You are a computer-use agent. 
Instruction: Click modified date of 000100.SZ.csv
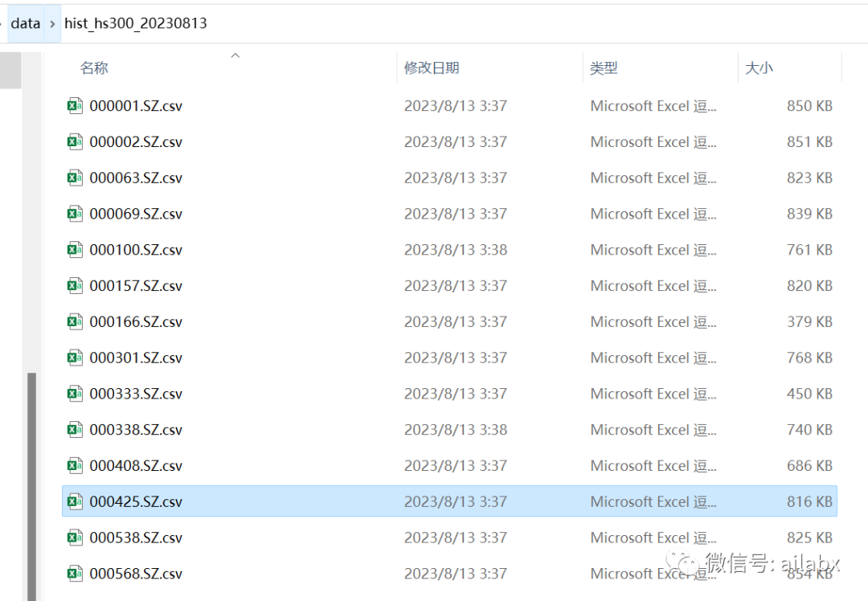(456, 250)
